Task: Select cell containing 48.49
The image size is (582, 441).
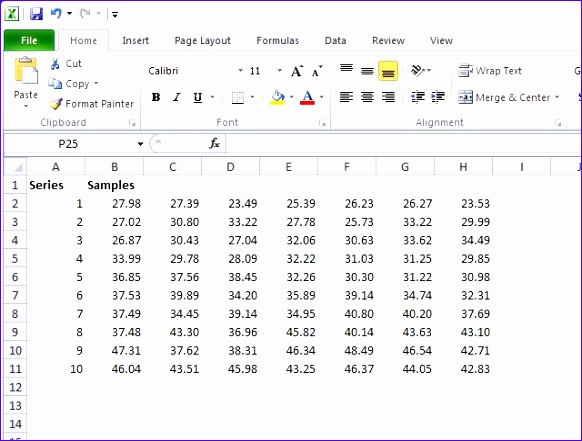Action: click(x=347, y=350)
